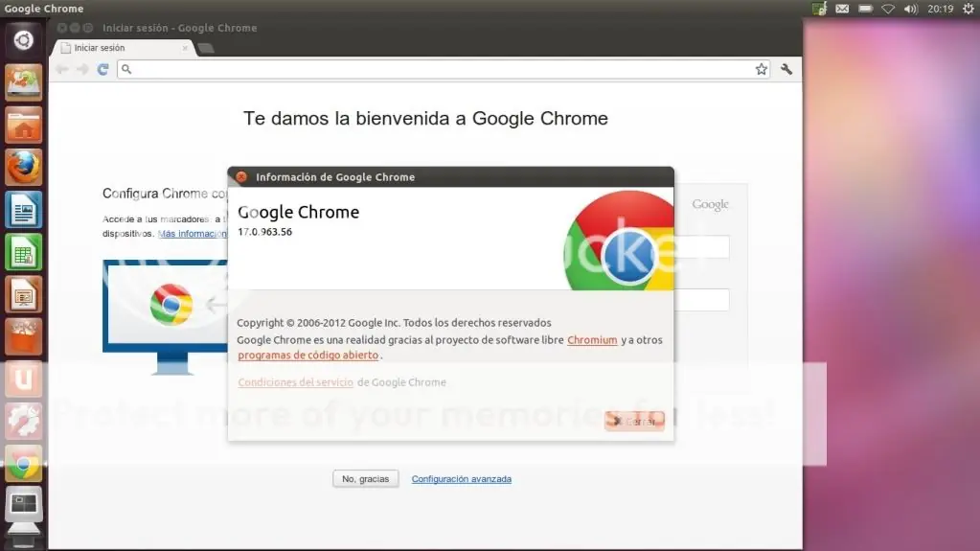Open the new tab button
Viewport: 980px width, 551px height.
click(206, 48)
